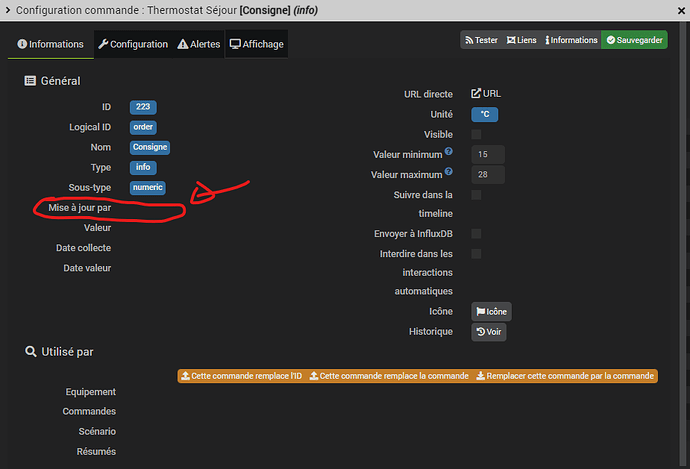Toggle Suivre dans la timeline checkbox
Screen dimensions: 690x469
[x=476, y=195]
